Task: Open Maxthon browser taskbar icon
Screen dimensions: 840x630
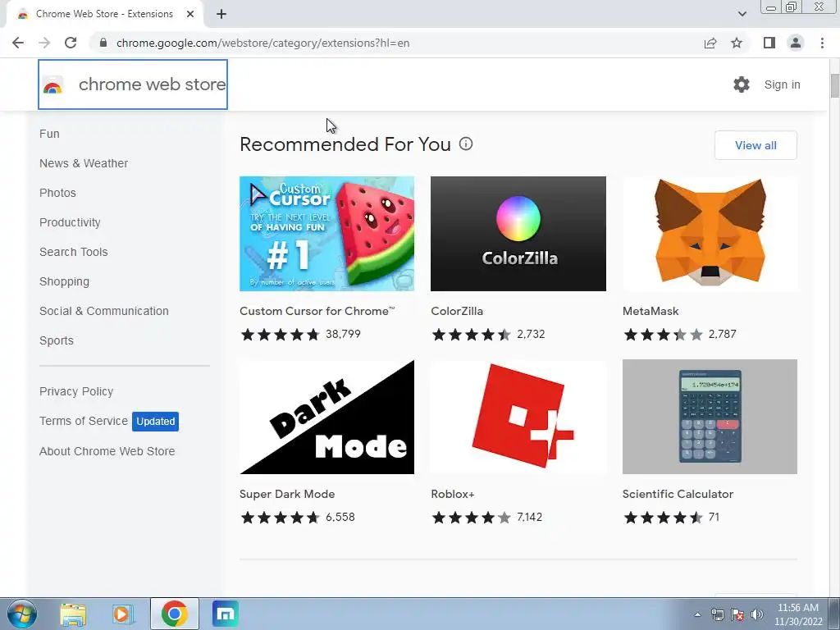Action: 225,614
